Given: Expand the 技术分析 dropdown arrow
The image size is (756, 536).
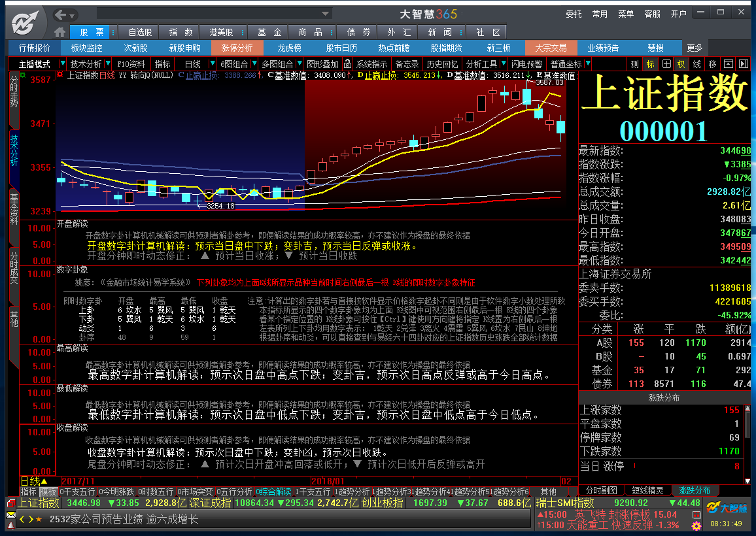Looking at the screenshot, I should (x=108, y=63).
